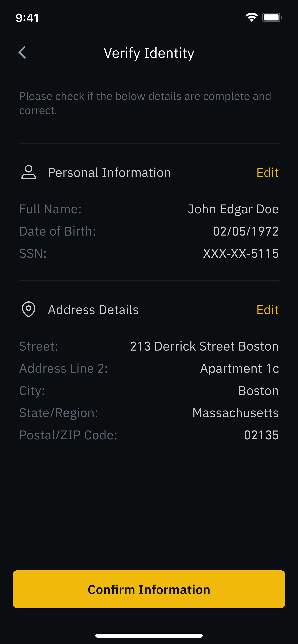Tap the Wi-Fi status icon
Image resolution: width=298 pixels, height=644 pixels.
point(252,17)
